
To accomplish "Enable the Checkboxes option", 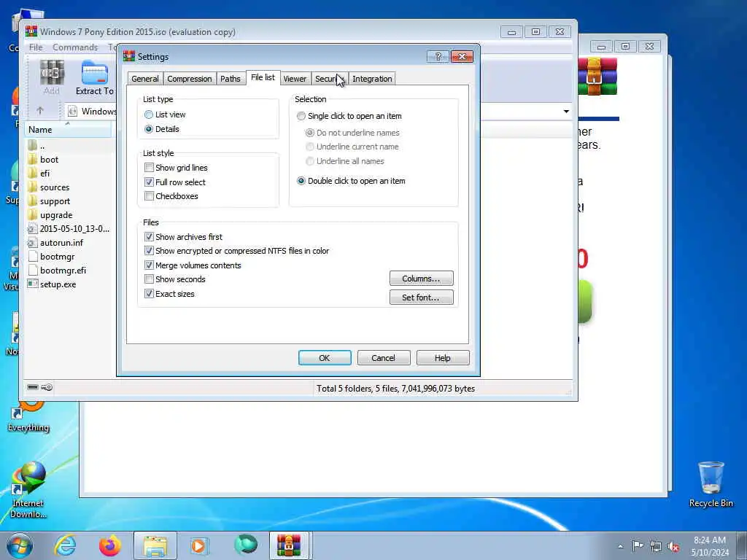I will 149,195.
